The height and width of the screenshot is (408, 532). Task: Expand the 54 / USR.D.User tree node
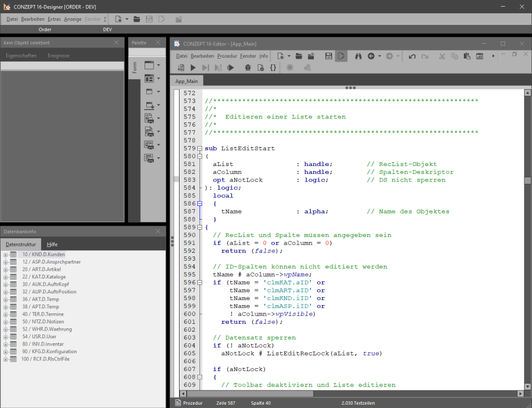point(6,337)
